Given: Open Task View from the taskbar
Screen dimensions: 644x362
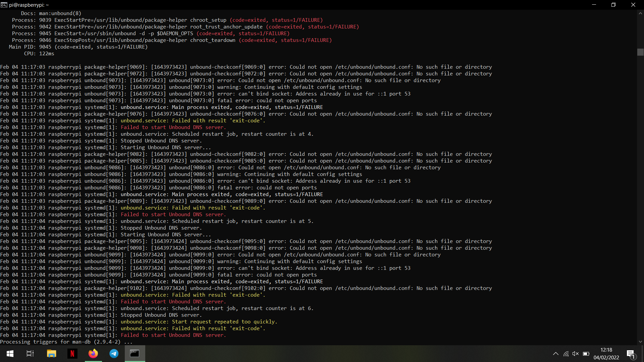Looking at the screenshot, I should pos(30,354).
